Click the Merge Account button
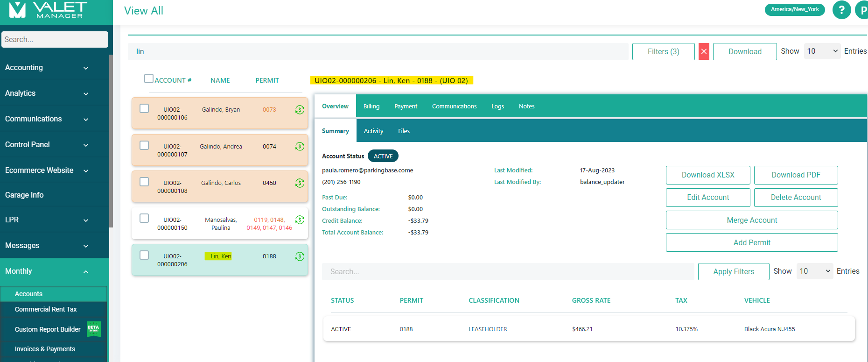Screen dimensions: 868x362 751,220
